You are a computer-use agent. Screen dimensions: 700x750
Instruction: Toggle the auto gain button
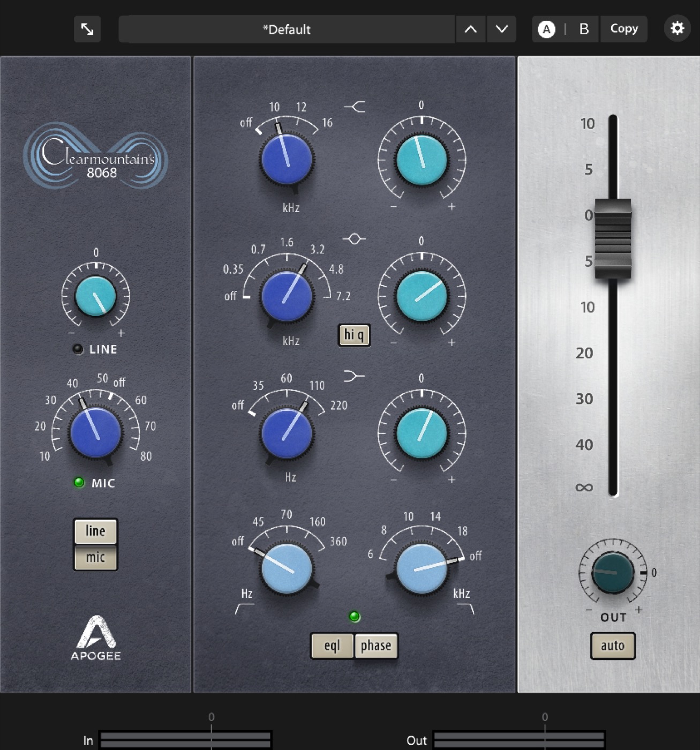[613, 646]
